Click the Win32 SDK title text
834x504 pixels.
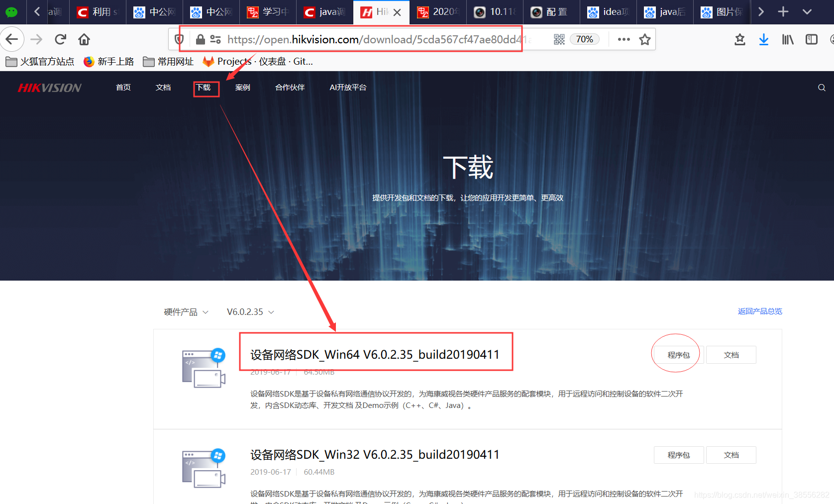375,454
